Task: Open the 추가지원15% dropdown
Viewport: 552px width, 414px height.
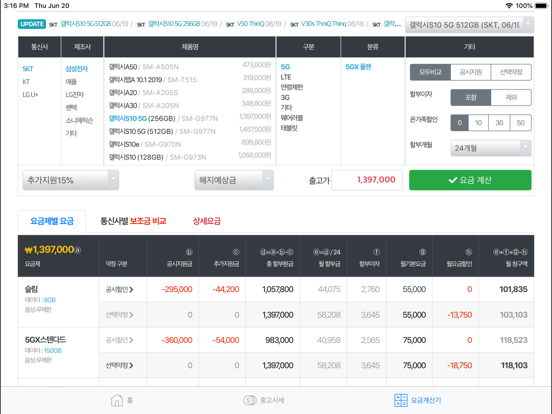Action: [x=71, y=180]
